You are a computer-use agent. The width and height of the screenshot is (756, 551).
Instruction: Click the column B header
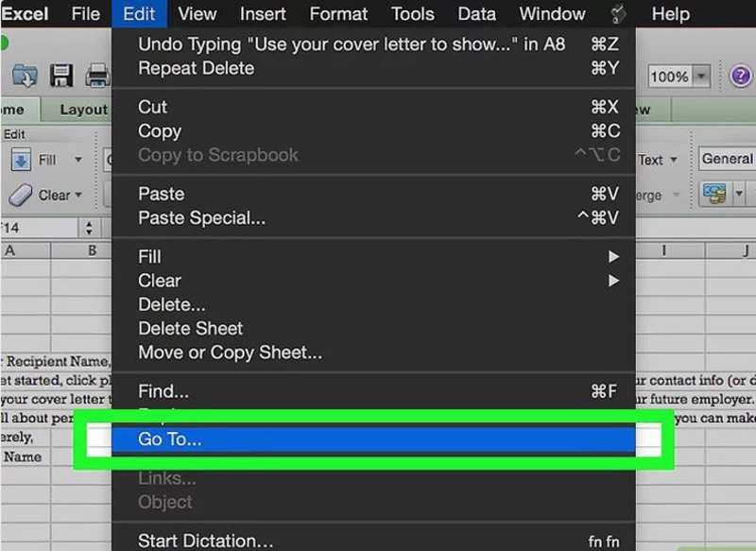(93, 250)
